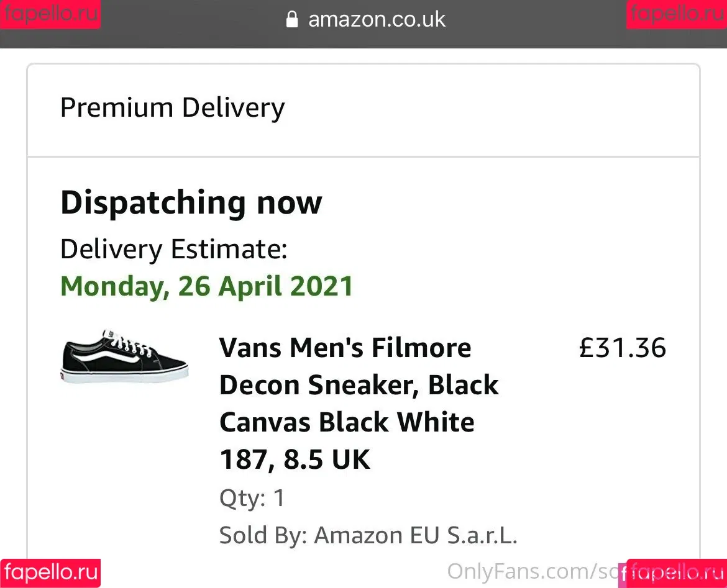Click bottom-left fapello.ru watermark
The height and width of the screenshot is (588, 727).
(50, 573)
